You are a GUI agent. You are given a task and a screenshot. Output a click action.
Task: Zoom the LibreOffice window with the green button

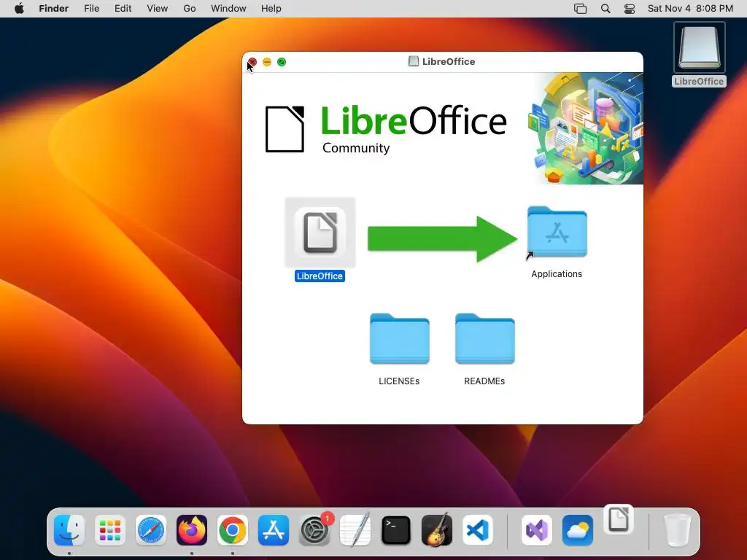pos(282,62)
